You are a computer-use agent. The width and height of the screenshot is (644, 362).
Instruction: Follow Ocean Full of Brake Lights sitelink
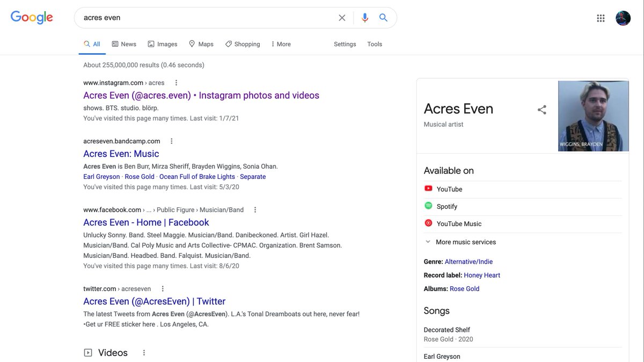pos(197,177)
